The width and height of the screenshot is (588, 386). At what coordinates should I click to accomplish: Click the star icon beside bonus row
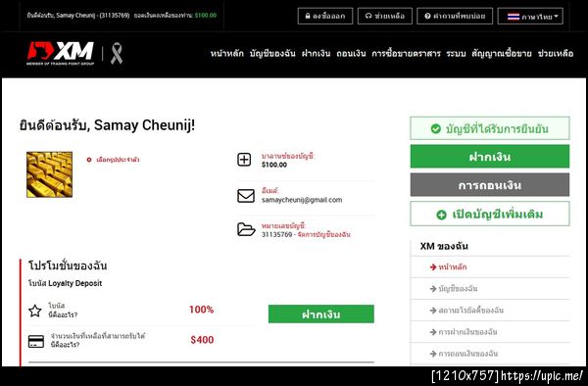pyautogui.click(x=35, y=311)
